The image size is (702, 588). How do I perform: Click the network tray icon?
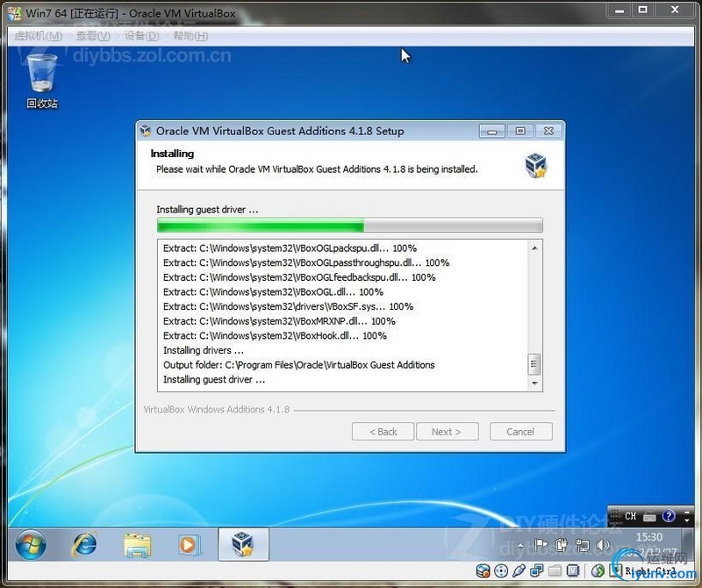coord(582,545)
